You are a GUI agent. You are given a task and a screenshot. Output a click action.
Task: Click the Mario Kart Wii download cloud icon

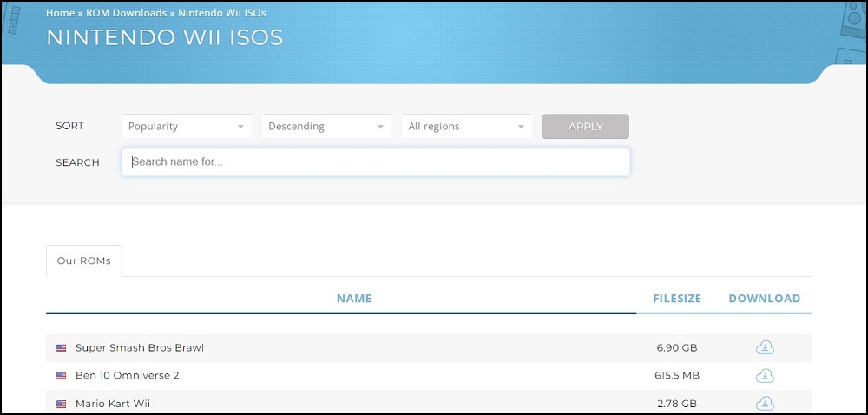(x=765, y=403)
